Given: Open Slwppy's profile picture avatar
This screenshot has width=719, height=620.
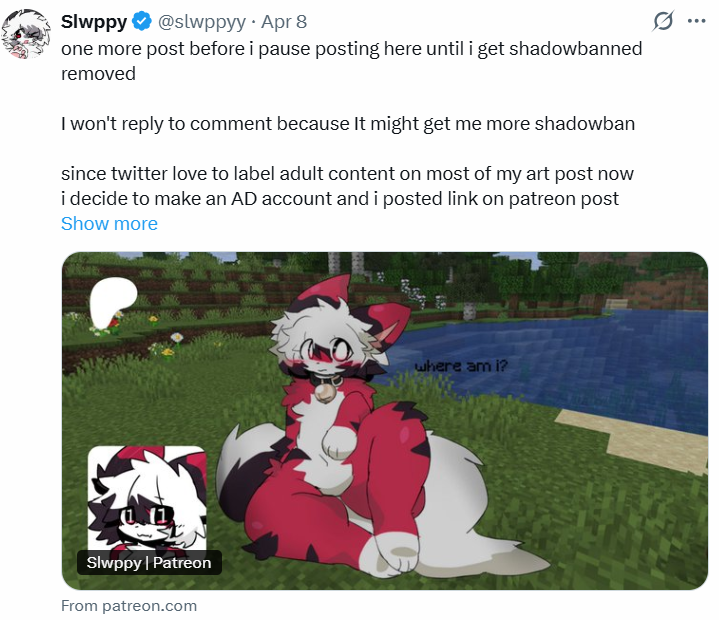Looking at the screenshot, I should tap(26, 34).
